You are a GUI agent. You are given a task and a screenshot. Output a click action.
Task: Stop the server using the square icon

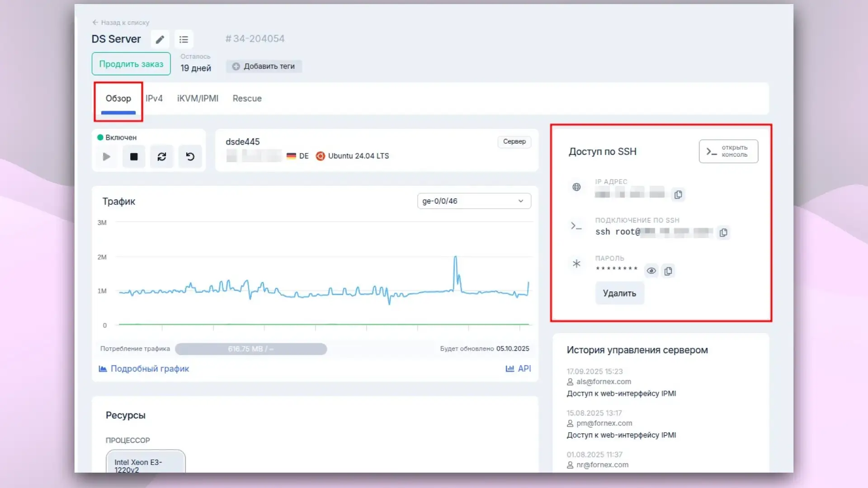click(x=134, y=156)
